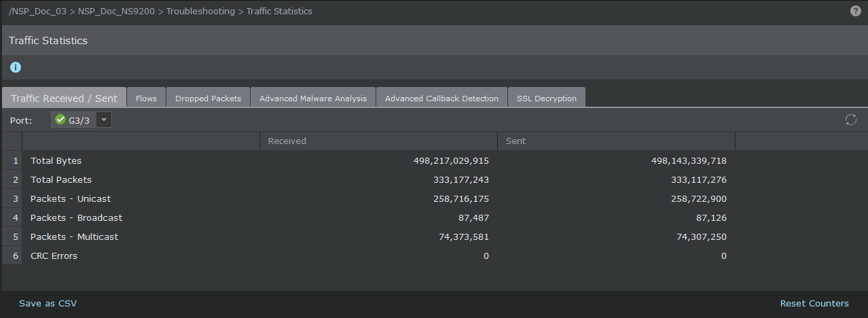Click sent value 87,126

(712, 217)
